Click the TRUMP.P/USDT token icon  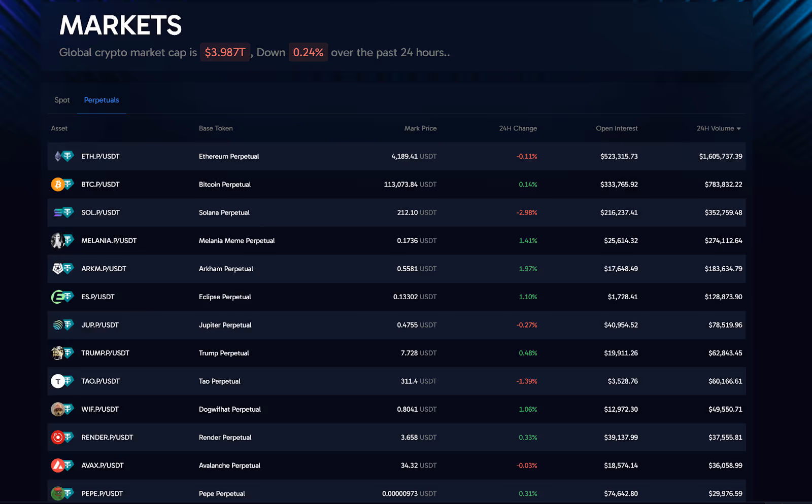pyautogui.click(x=63, y=353)
